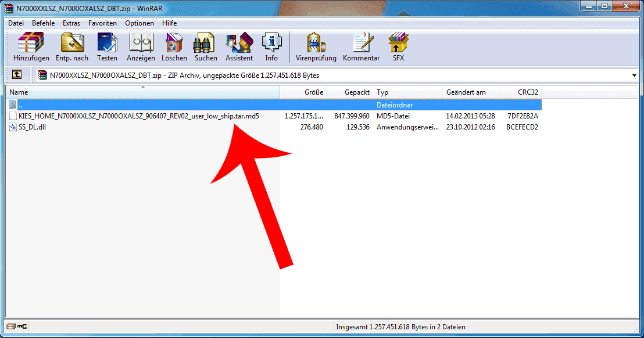Click the WinRAR title bar icon
Viewport: 644px width, 338px height.
[9, 8]
